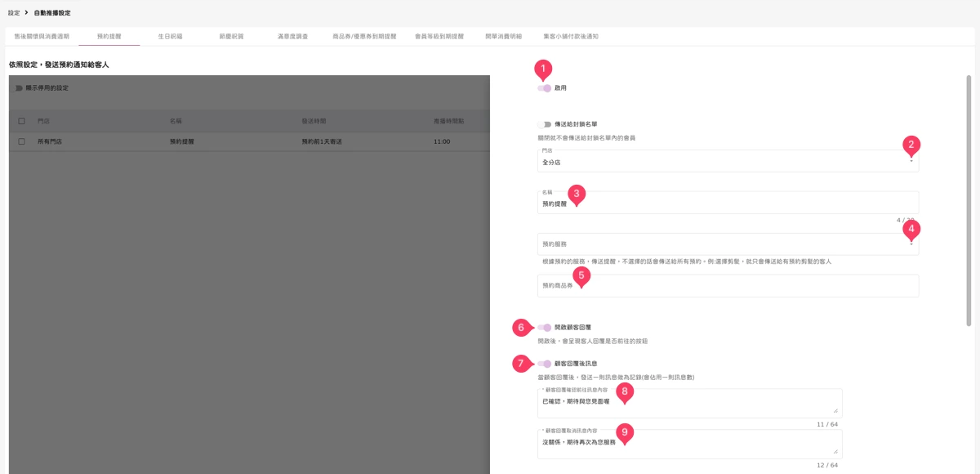Screen dimensions: 980x474
Task: Click the 預約提醒 cell in the table row
Action: pyautogui.click(x=182, y=142)
